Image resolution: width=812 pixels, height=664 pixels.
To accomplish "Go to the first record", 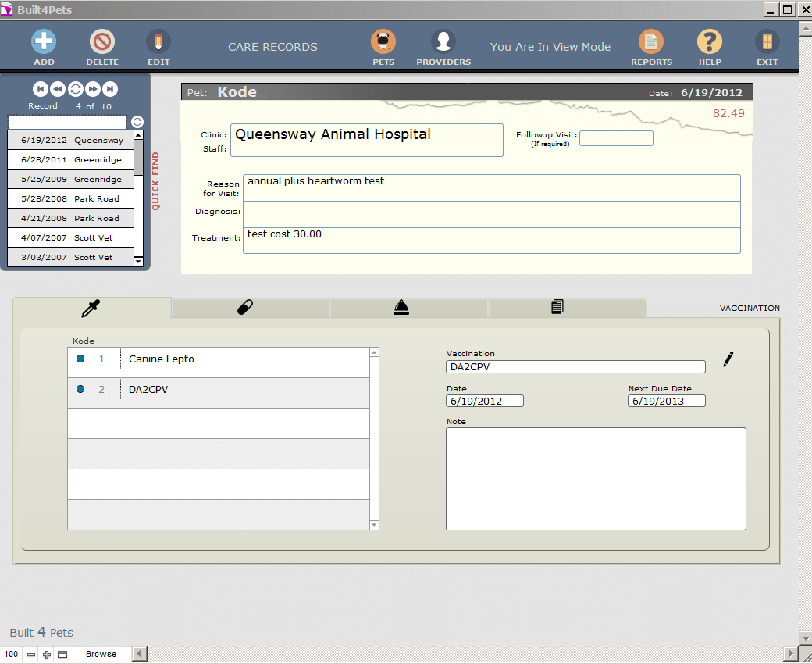I will tap(40, 89).
